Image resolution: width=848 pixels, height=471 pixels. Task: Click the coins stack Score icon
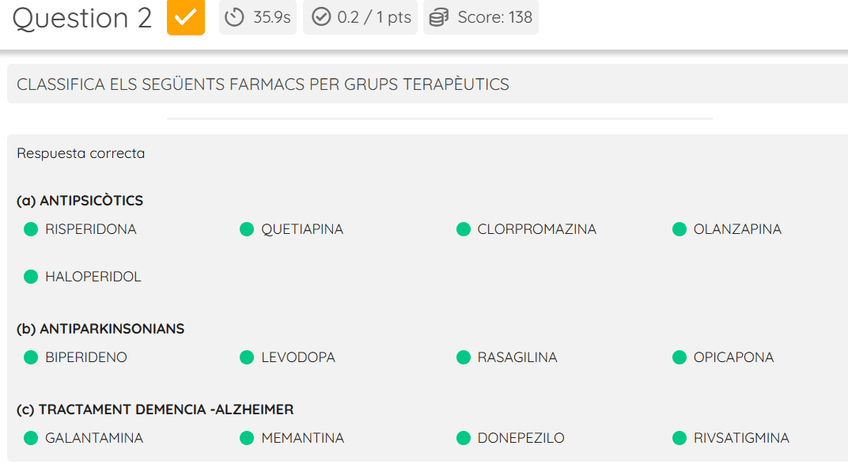[x=439, y=18]
